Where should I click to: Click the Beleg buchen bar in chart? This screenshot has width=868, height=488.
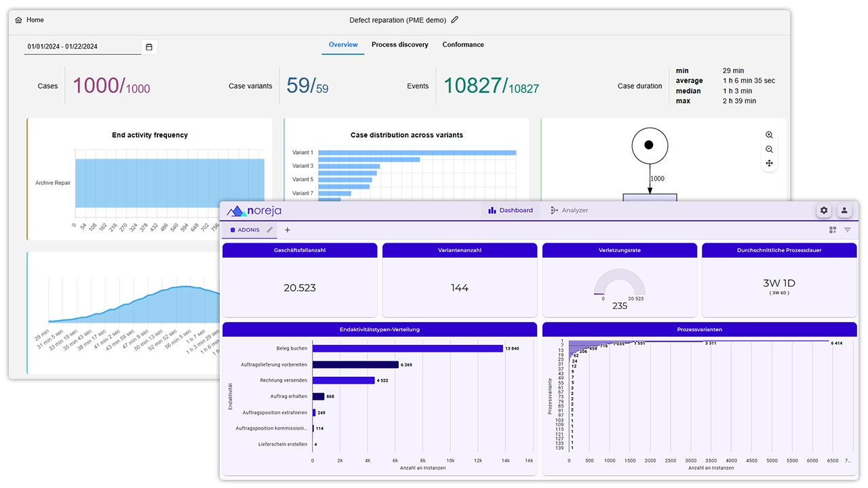(407, 348)
